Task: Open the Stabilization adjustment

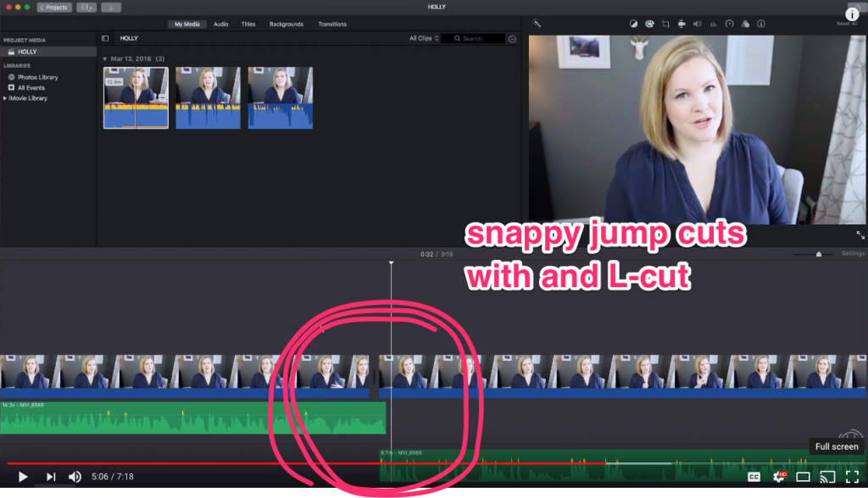Action: pyautogui.click(x=682, y=25)
